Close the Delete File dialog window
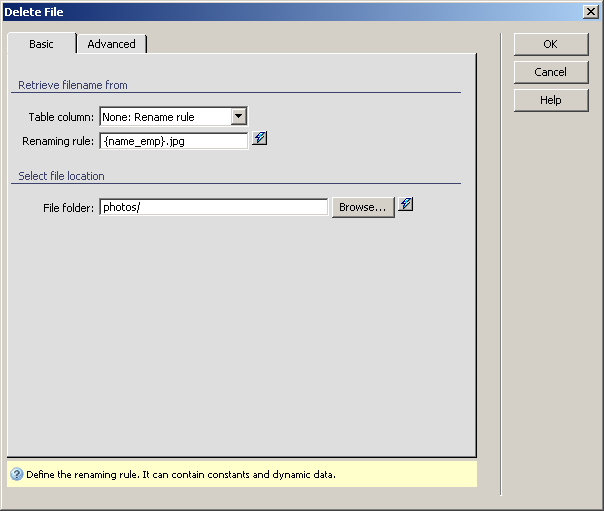Image resolution: width=604 pixels, height=511 pixels. coord(591,11)
